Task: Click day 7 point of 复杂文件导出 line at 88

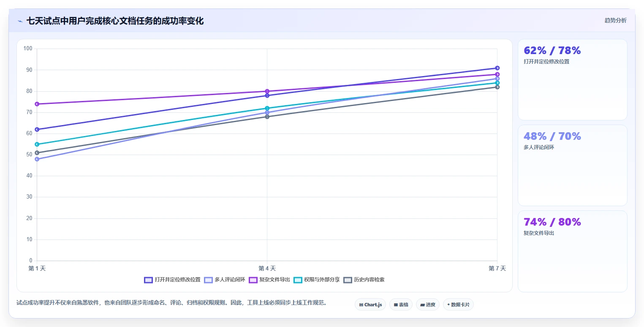Action: (x=497, y=74)
